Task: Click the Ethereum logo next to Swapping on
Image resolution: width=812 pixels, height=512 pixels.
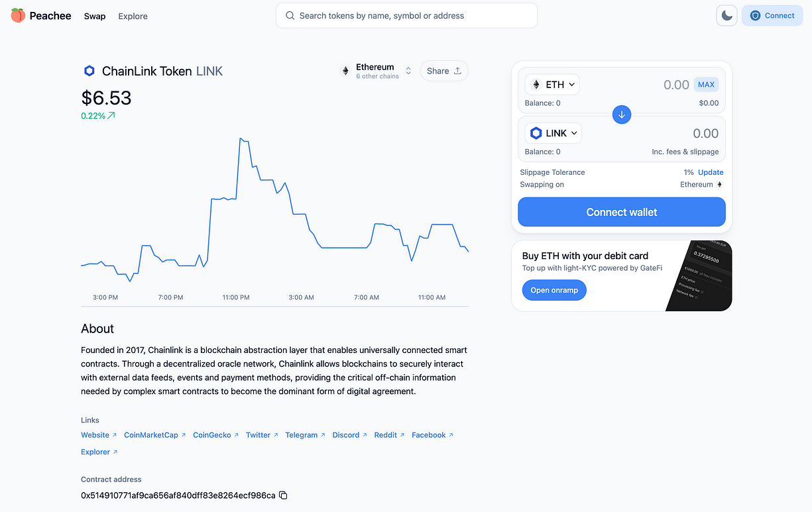Action: 720,184
